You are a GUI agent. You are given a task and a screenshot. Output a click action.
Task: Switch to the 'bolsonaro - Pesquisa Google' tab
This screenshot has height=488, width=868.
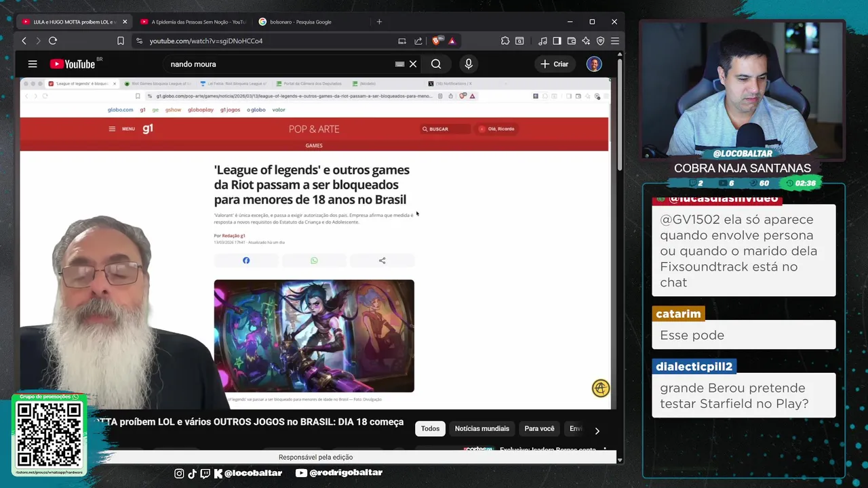[310, 22]
